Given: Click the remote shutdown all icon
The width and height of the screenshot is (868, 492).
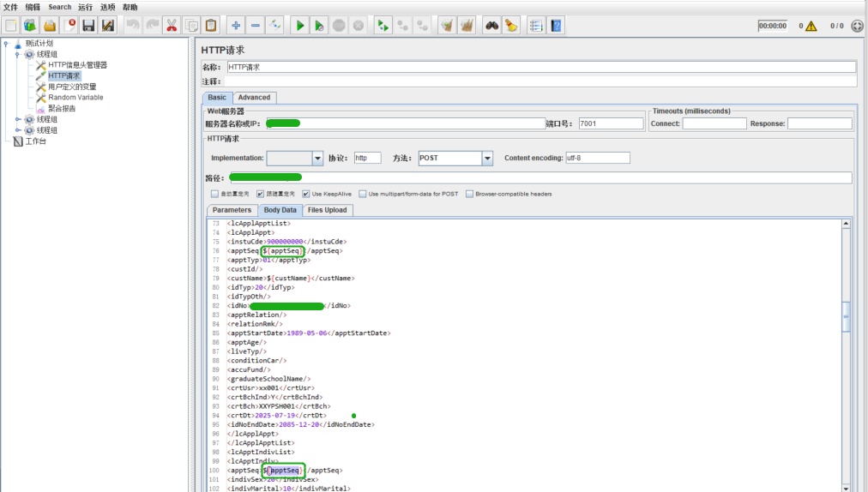Looking at the screenshot, I should pyautogui.click(x=422, y=26).
